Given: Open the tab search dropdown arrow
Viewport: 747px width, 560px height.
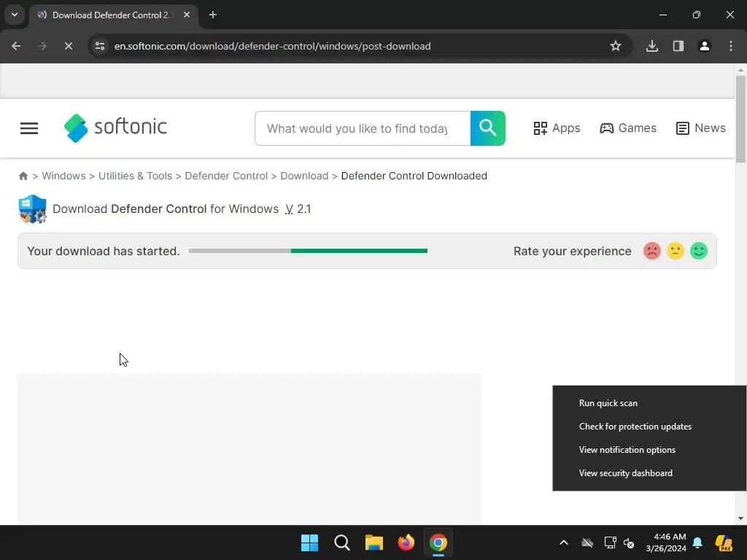Looking at the screenshot, I should [x=15, y=15].
